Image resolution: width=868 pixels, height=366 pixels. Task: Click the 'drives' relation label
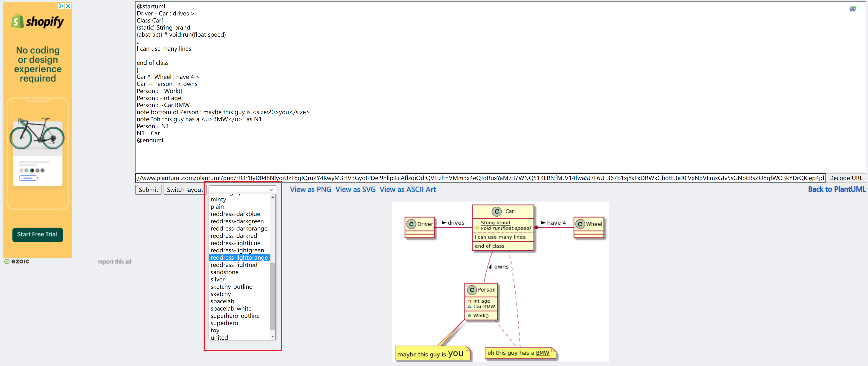456,223
